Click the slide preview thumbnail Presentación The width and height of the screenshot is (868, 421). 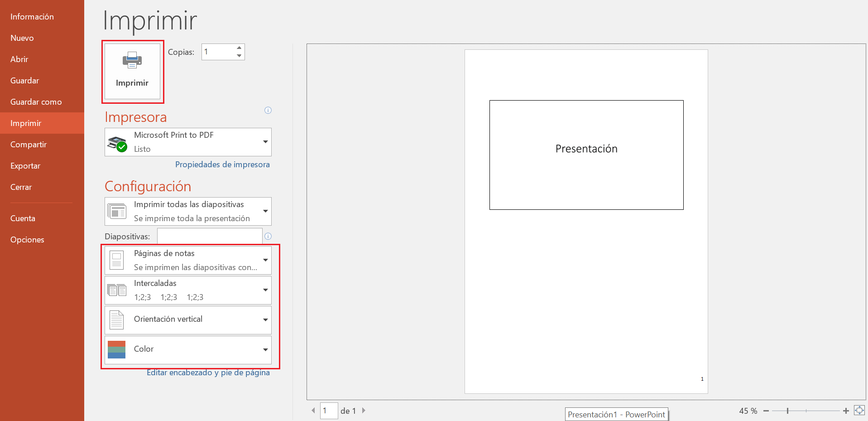586,155
